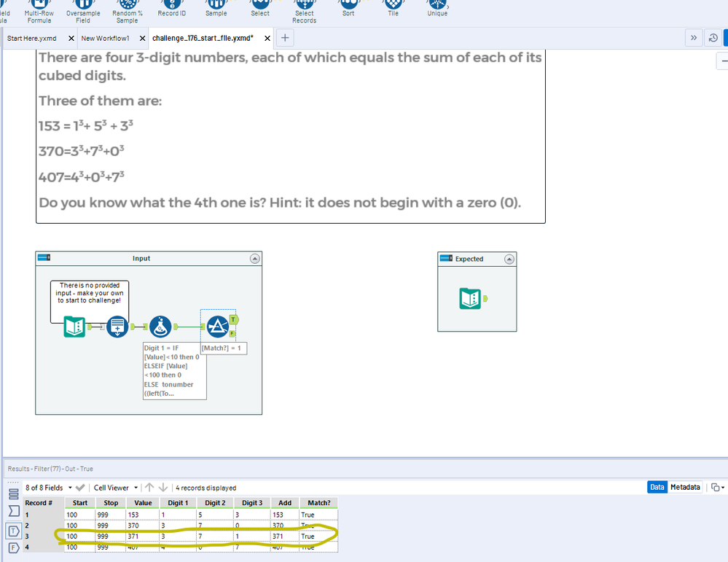This screenshot has width=728, height=562.
Task: Click the [Match?] = 1 filter annotation
Action: pos(223,348)
